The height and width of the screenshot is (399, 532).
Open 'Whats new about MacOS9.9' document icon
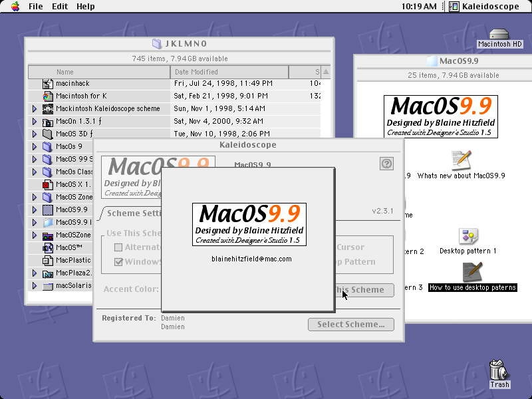461,160
